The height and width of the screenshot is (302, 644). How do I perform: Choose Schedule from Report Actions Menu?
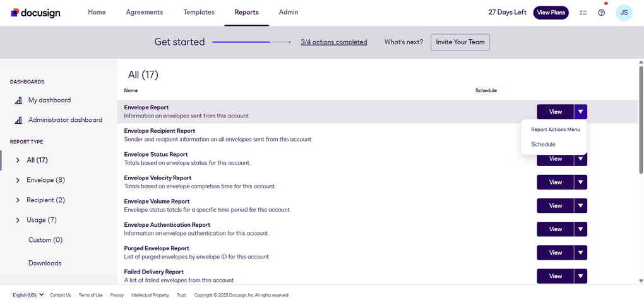click(x=543, y=145)
